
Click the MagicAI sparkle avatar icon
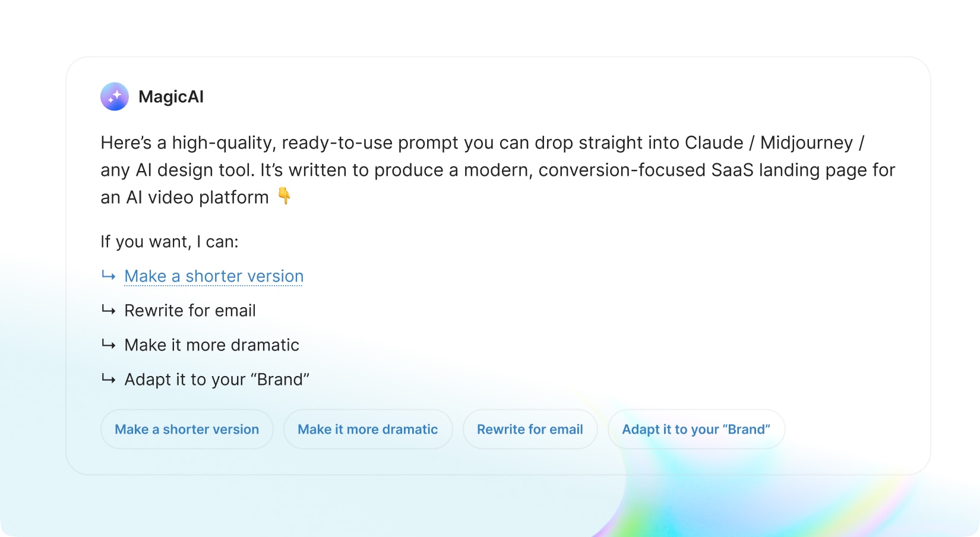coord(115,96)
